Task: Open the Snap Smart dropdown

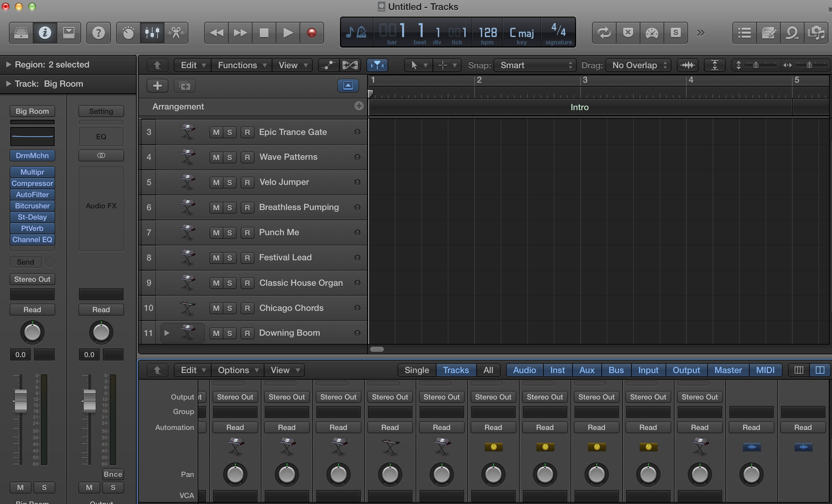Action: click(535, 65)
